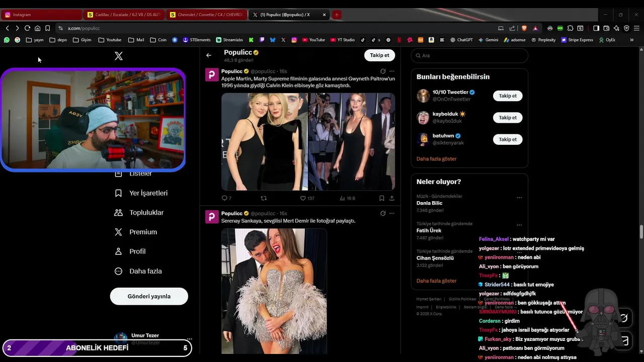Open Premium in sidebar
This screenshot has height=362, width=644.
click(x=136, y=232)
